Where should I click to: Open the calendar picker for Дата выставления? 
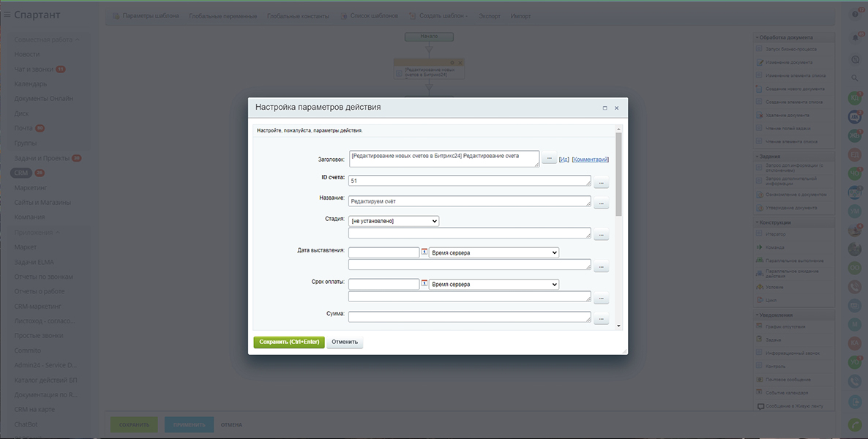[424, 252]
